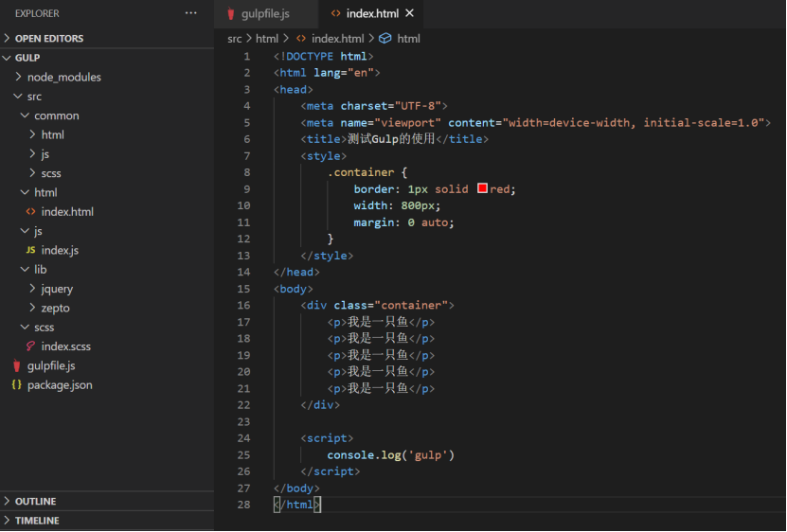787x532 pixels.
Task: Click line number 1 in the gutter
Action: click(246, 56)
